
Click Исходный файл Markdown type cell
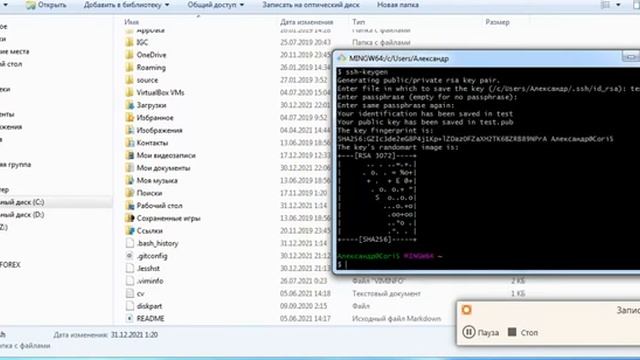coord(396,318)
